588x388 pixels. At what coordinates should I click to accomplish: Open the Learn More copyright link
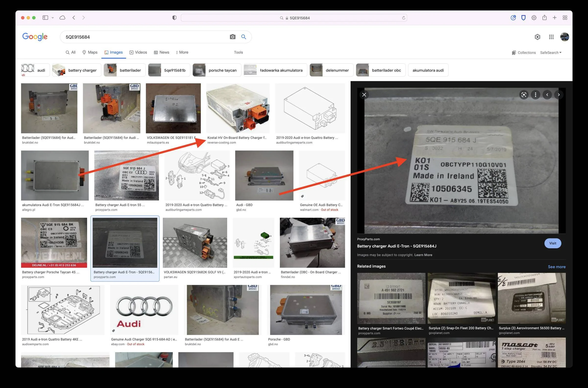423,255
